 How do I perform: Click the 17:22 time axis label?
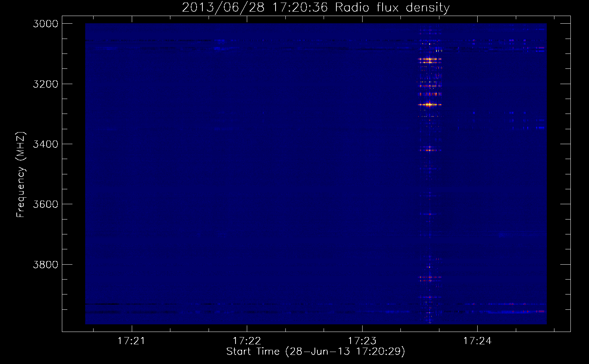(247, 341)
